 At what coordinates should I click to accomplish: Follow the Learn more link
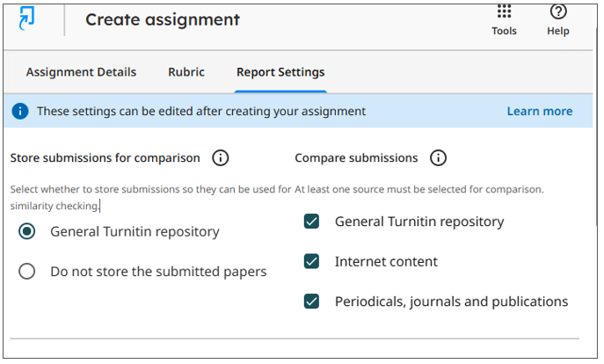click(x=539, y=112)
